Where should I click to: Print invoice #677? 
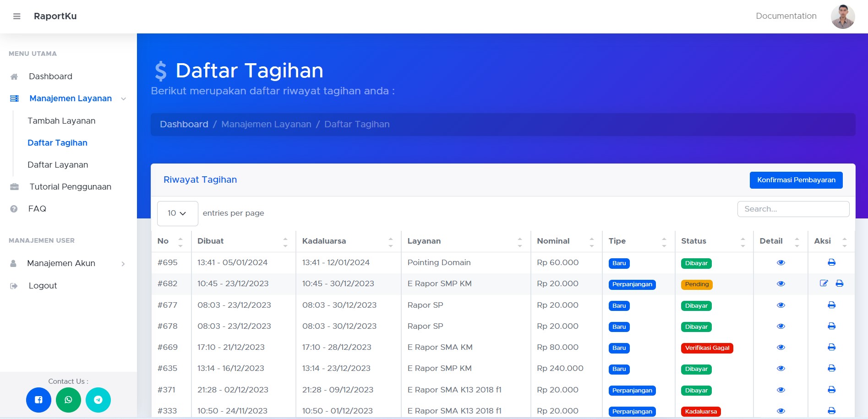point(832,305)
